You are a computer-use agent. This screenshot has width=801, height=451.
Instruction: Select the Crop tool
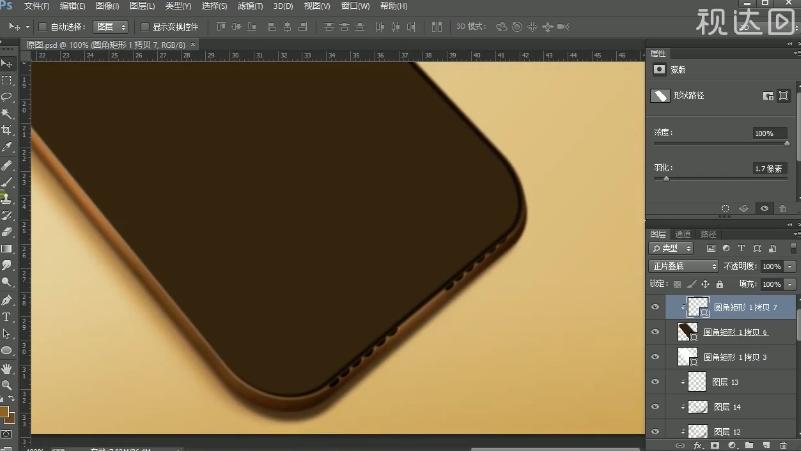coord(6,130)
